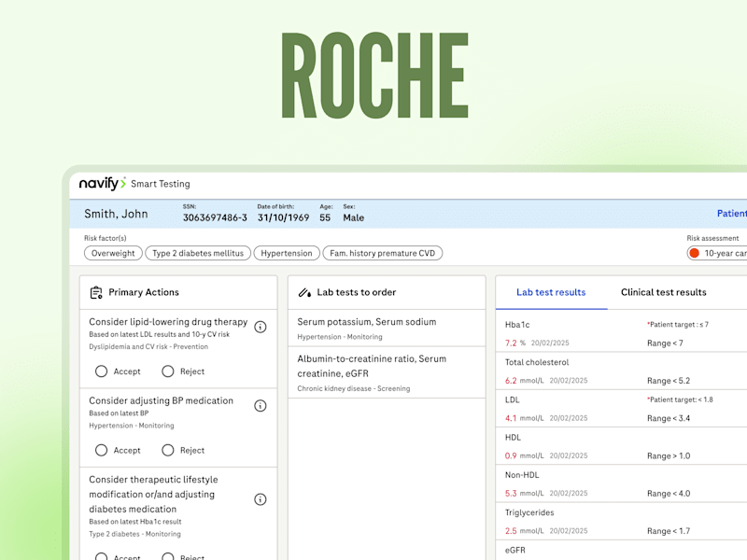This screenshot has height=560, width=747.
Task: Reject adjusting BP medication
Action: click(x=168, y=451)
